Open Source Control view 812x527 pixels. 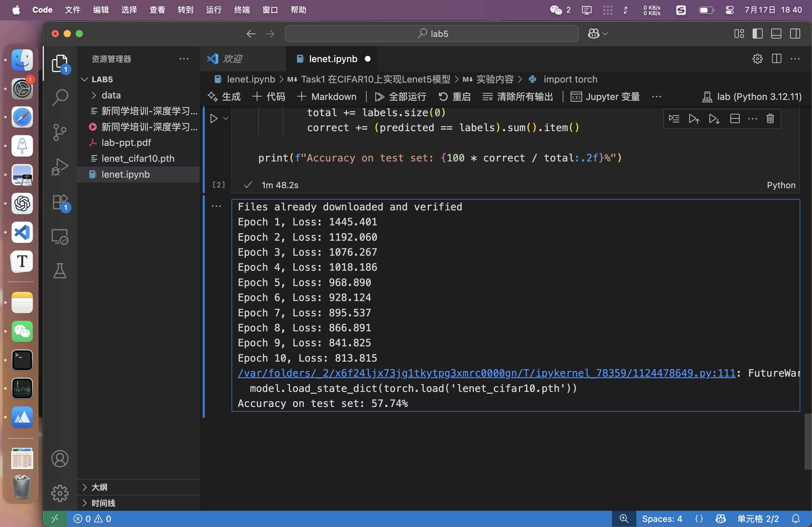(60, 132)
